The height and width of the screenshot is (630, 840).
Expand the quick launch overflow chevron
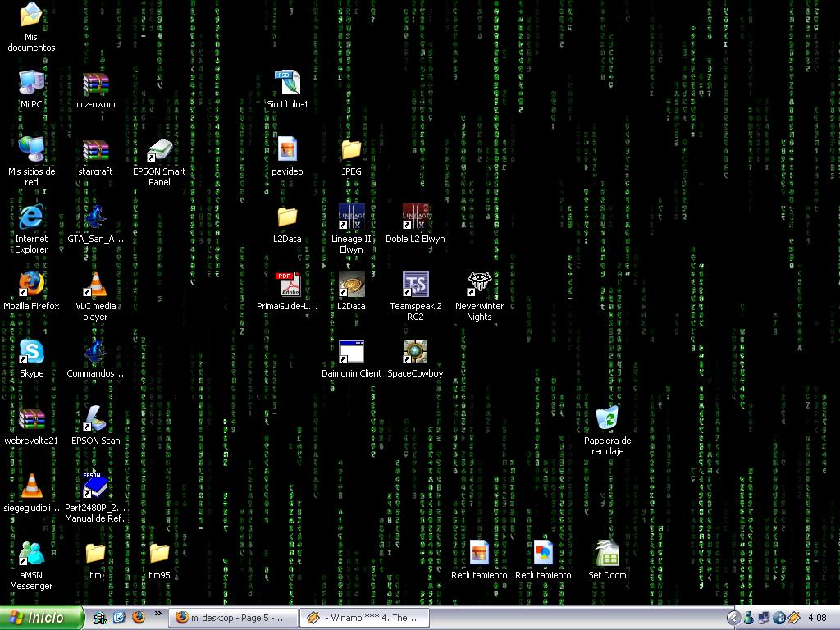(x=158, y=614)
